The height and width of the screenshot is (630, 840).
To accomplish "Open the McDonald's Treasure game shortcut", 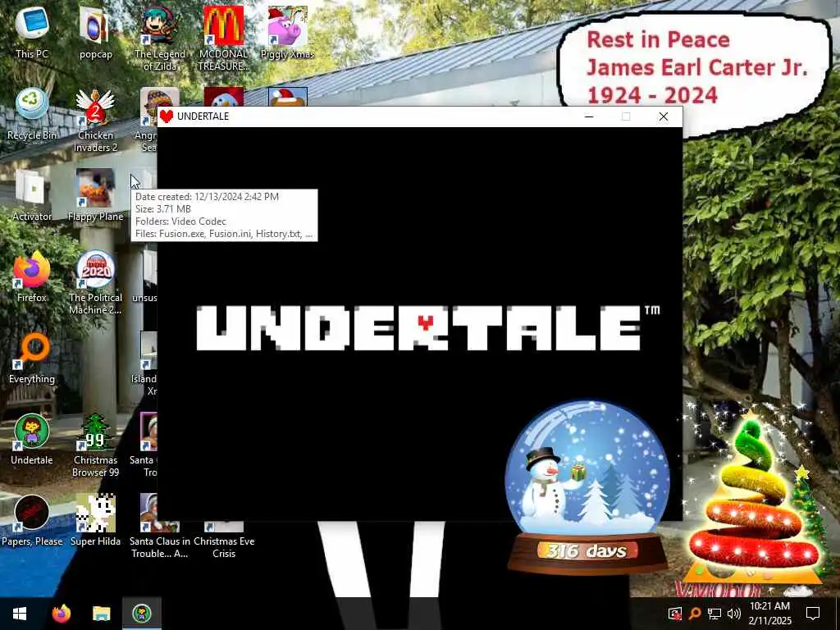I will [x=223, y=38].
